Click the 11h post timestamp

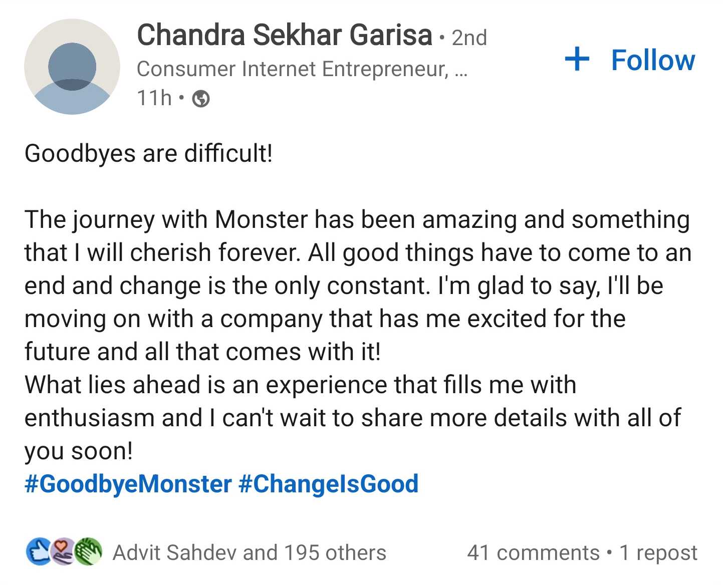tap(154, 98)
